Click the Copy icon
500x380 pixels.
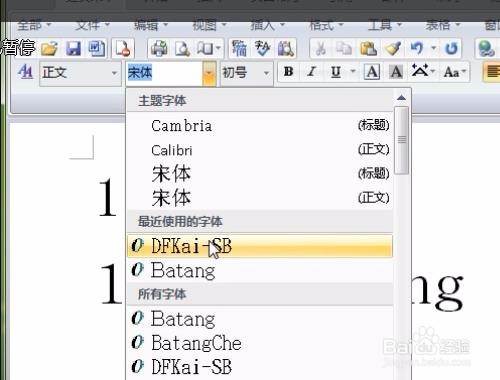coord(344,49)
